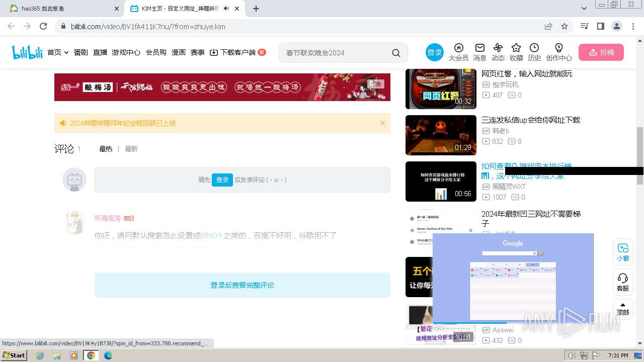Open Chrome menu three dots
This screenshot has width=644, height=362.
(x=632, y=26)
